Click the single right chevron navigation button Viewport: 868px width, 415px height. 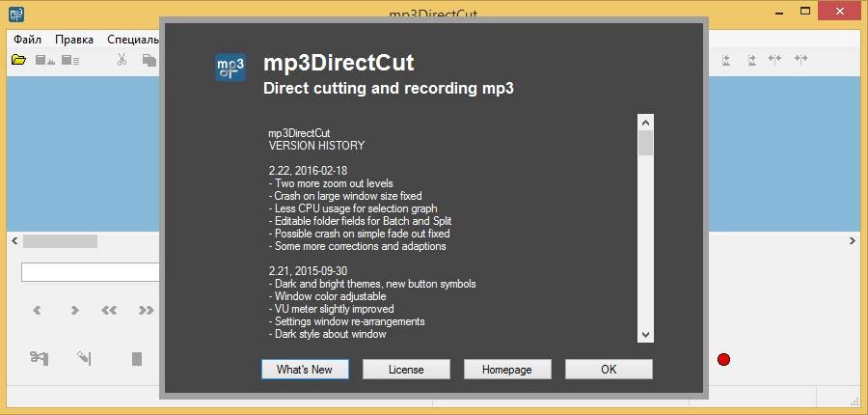click(x=74, y=311)
